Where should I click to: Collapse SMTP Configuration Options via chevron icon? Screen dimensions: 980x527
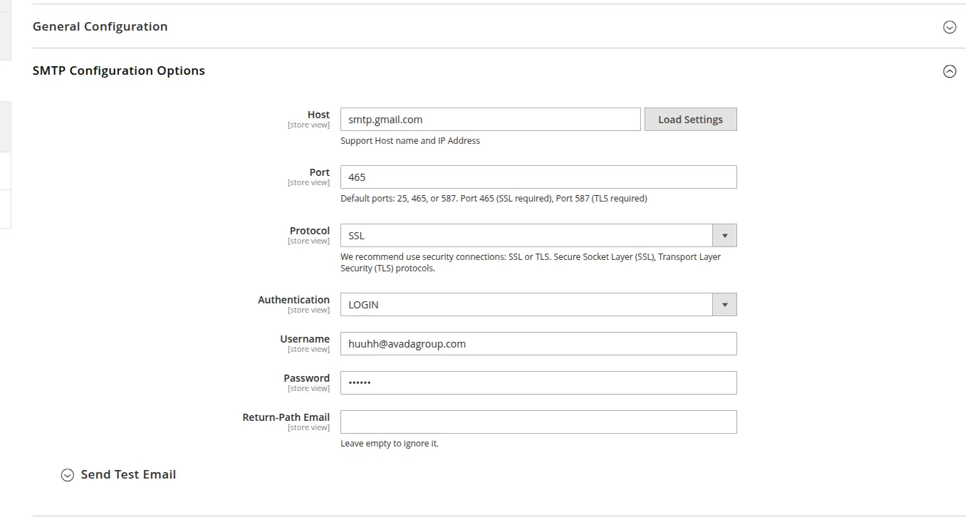[x=949, y=71]
